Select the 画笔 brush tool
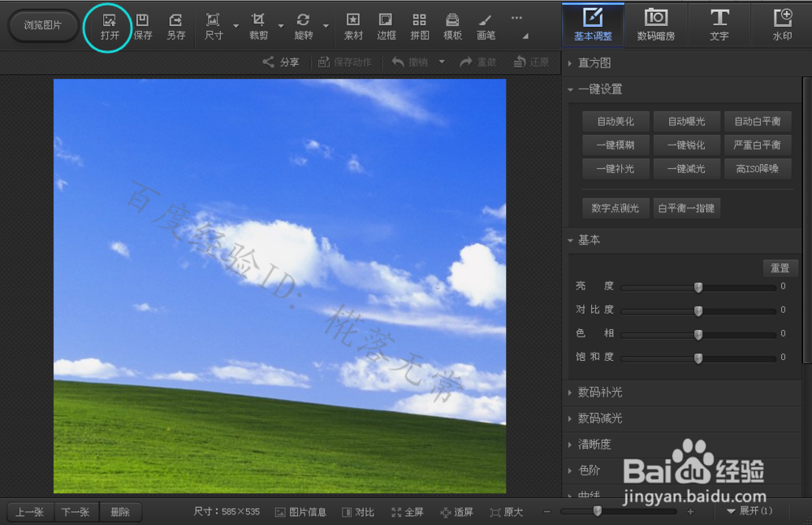This screenshot has height=525, width=812. (x=486, y=27)
